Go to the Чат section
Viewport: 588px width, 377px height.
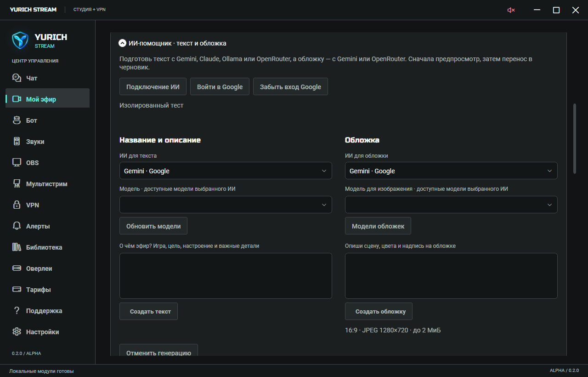pyautogui.click(x=47, y=78)
